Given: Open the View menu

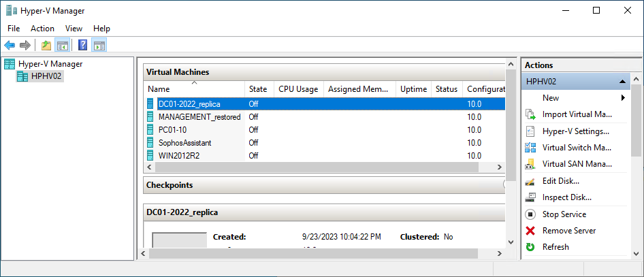Looking at the screenshot, I should coord(74,29).
